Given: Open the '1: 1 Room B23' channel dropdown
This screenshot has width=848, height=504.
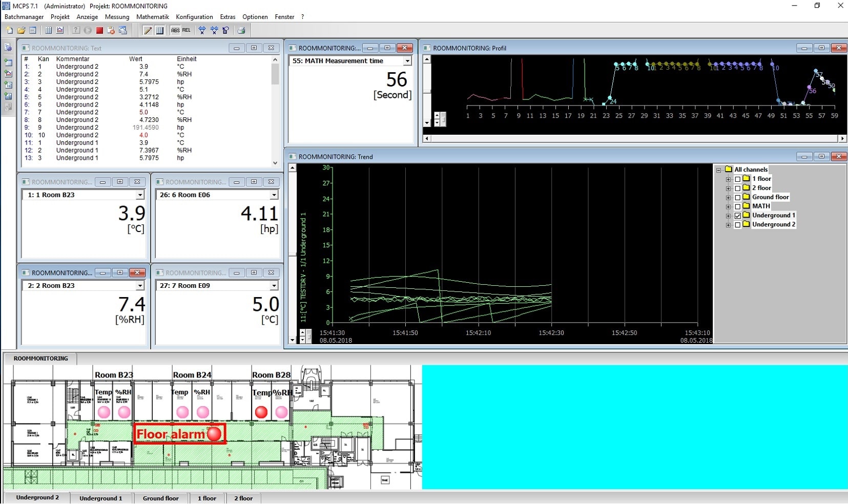Looking at the screenshot, I should click(140, 195).
